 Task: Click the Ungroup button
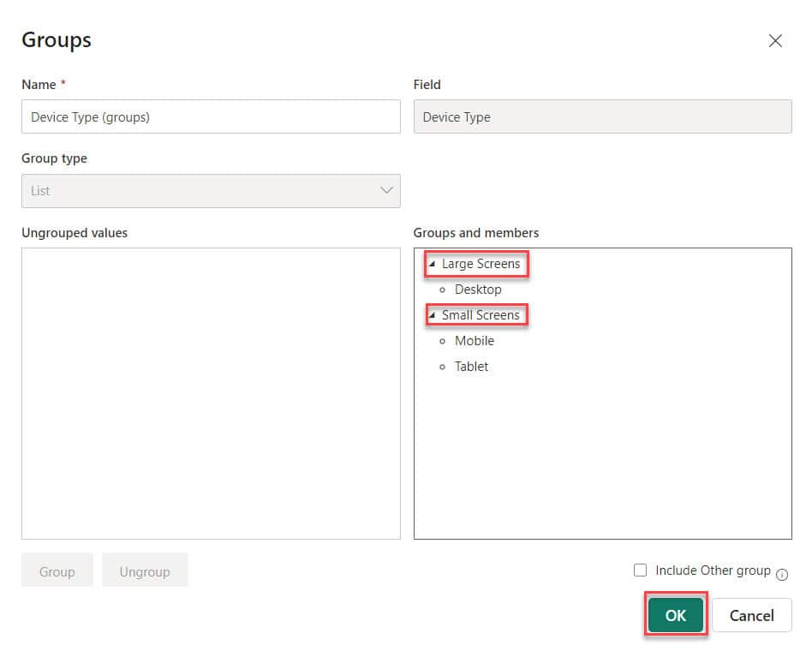[x=145, y=571]
